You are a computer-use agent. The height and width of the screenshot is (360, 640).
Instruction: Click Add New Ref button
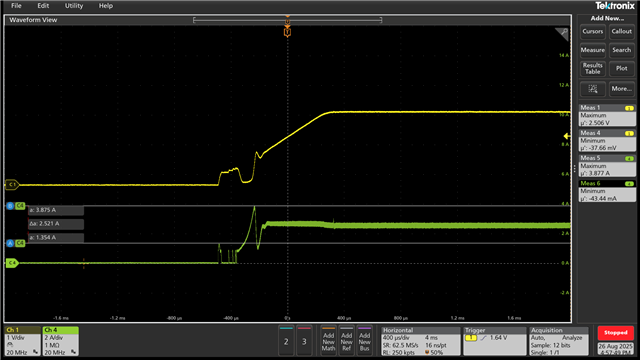click(x=346, y=340)
